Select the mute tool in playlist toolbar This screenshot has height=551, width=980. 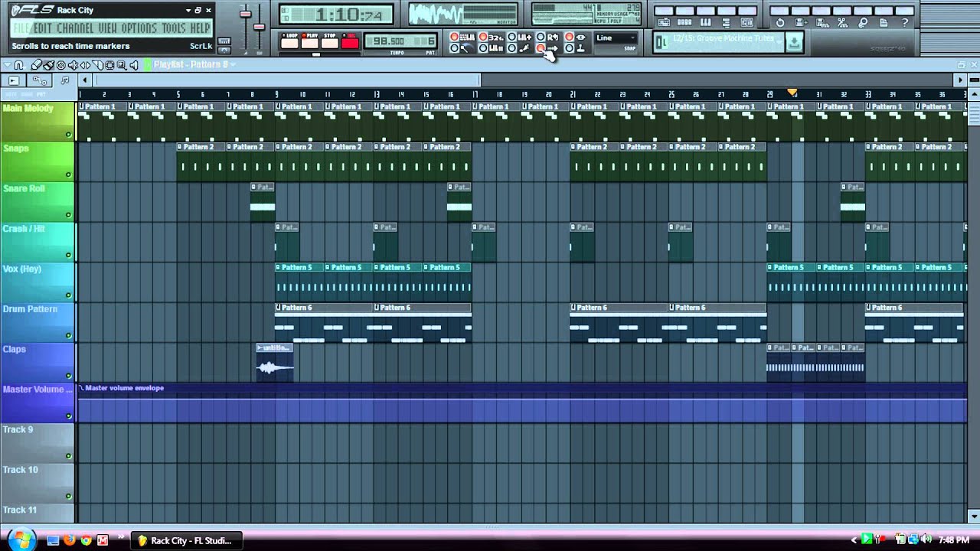[73, 65]
